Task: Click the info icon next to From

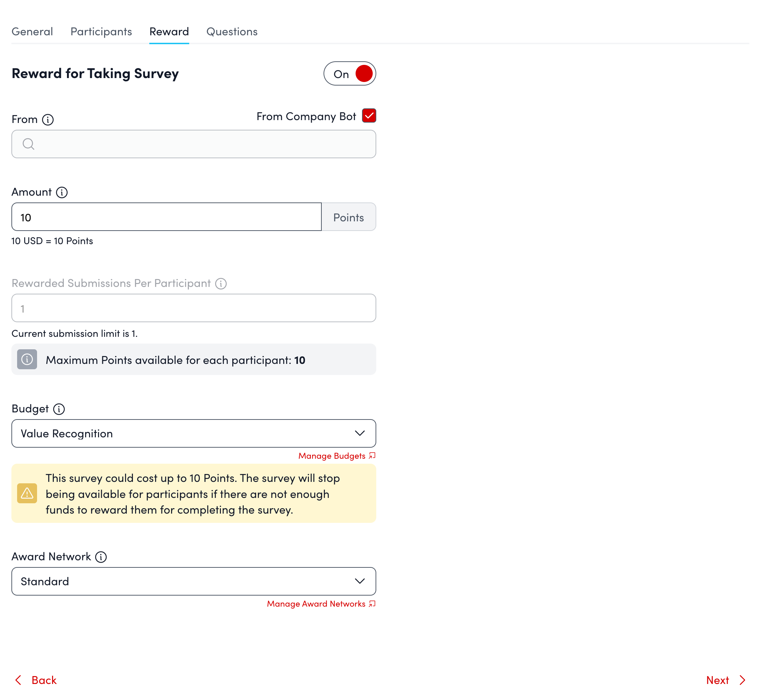Action: point(48,119)
